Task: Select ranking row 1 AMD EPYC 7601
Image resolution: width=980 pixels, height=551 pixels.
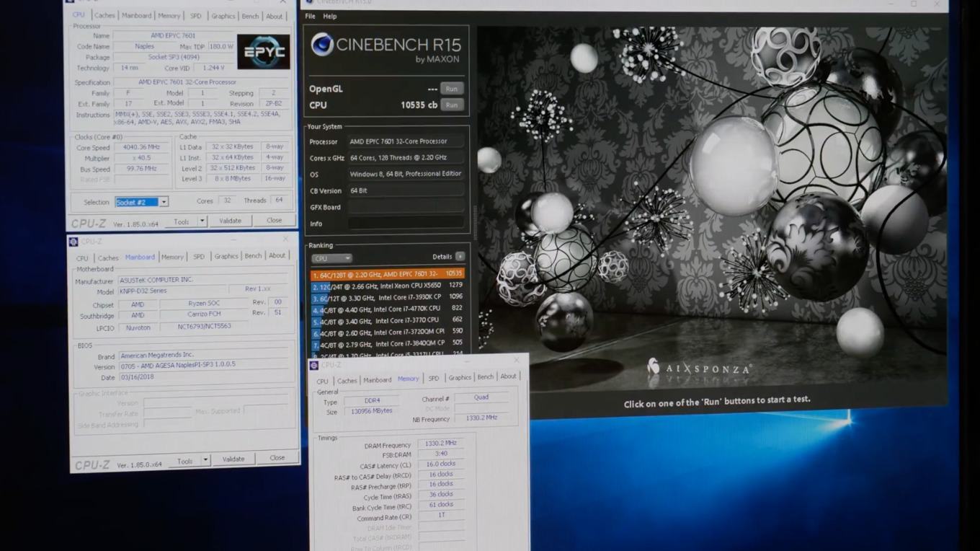Action: 388,274
